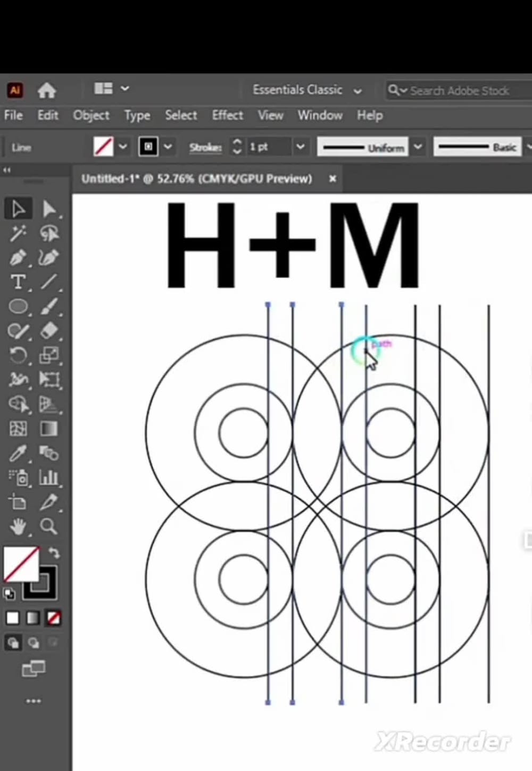532x771 pixels.
Task: Reset to default fill and stroke
Action: [9, 593]
